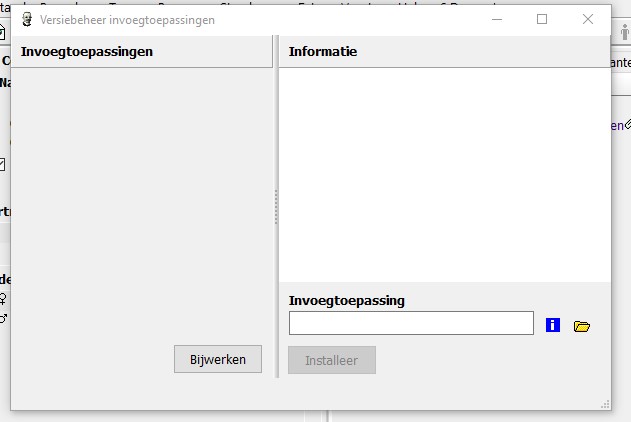The height and width of the screenshot is (422, 631).
Task: Click the application icon in the title bar
Action: (x=27, y=19)
